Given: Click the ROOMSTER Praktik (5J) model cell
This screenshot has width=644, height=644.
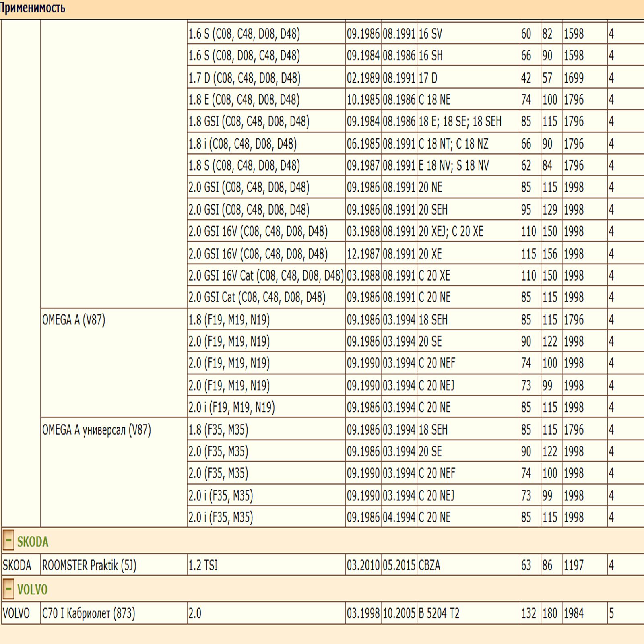Looking at the screenshot, I should (x=89, y=566).
